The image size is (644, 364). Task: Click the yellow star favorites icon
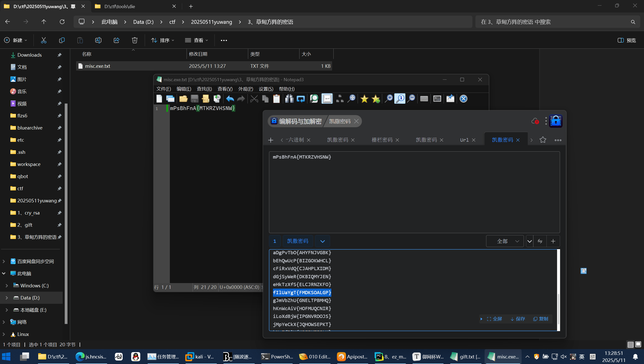364,99
